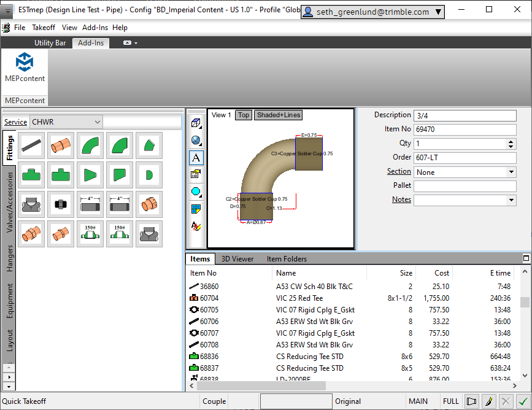Pick the second 4-inch pipe nipple
The height and width of the screenshot is (410, 532).
120,204
